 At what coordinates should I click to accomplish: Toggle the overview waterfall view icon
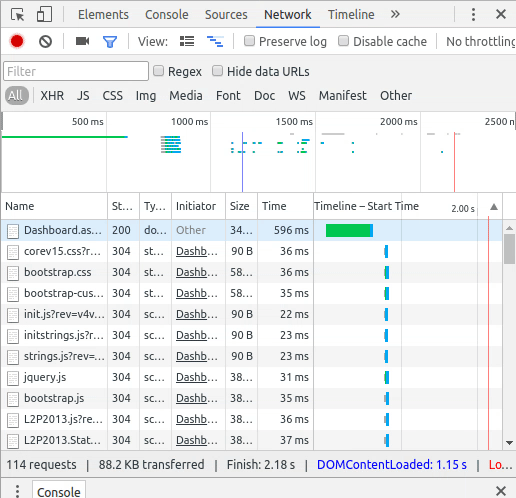point(215,41)
